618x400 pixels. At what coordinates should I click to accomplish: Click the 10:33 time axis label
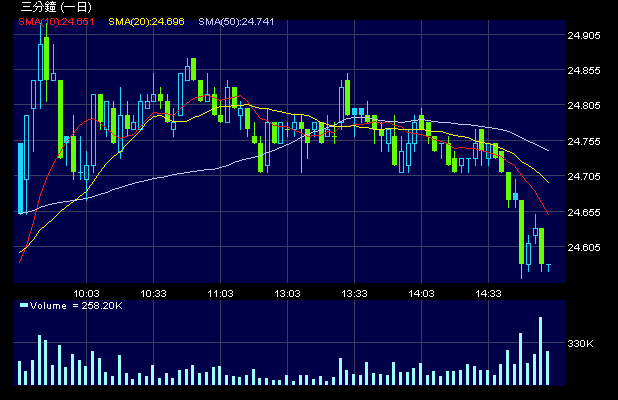pos(153,294)
